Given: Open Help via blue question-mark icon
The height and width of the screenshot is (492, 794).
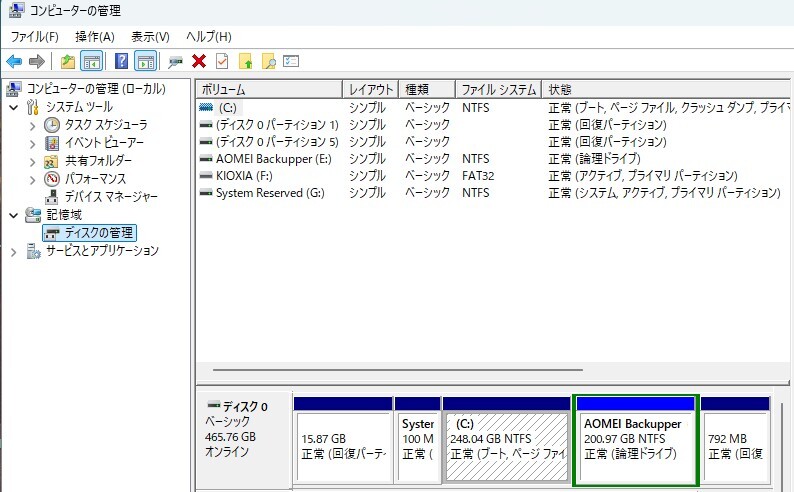Looking at the screenshot, I should coord(122,61).
